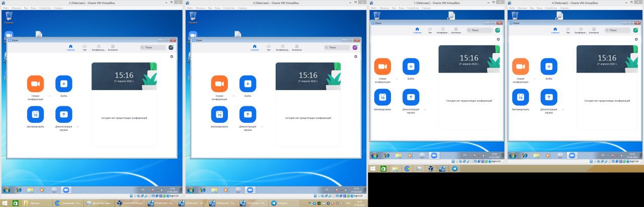This screenshot has width=644, height=207.
Task: Click the screen share (Демонстрация экрана) icon in VM 3 Zoom
Action: (x=248, y=114)
